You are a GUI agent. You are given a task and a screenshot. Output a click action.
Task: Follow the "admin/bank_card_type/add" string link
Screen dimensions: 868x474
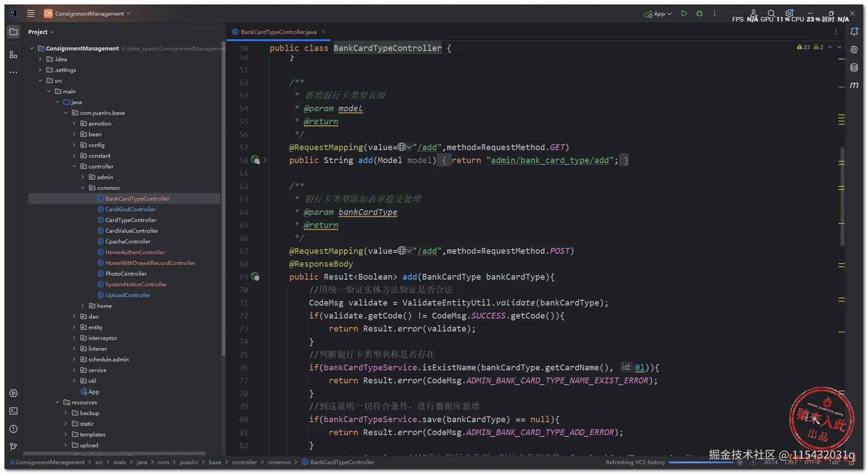[x=550, y=160]
